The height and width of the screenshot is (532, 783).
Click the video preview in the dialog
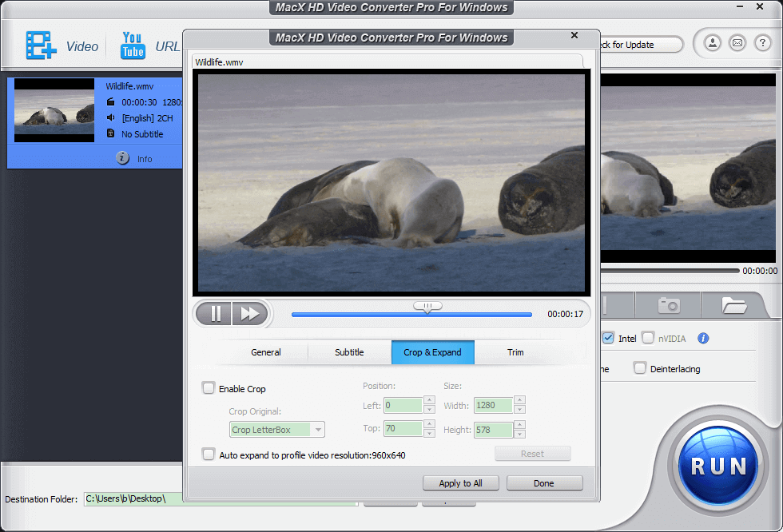(391, 183)
